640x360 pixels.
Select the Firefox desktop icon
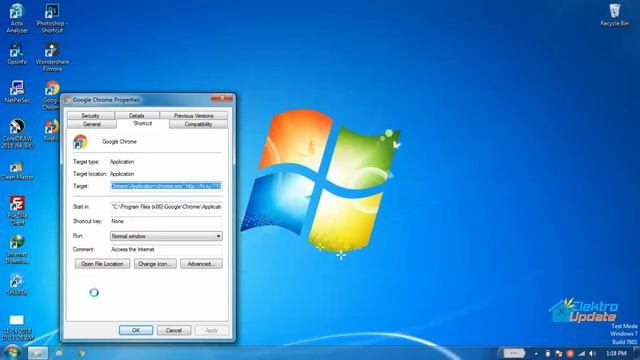point(52,130)
